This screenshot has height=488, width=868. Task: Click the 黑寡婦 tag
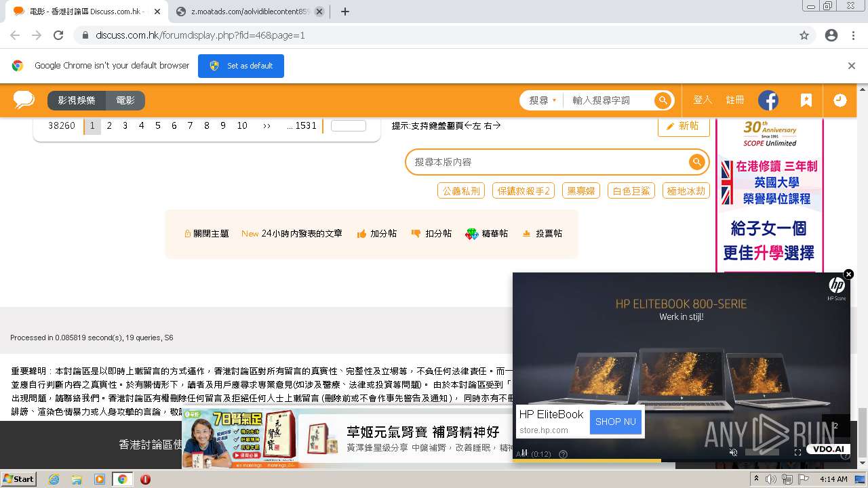(x=581, y=190)
